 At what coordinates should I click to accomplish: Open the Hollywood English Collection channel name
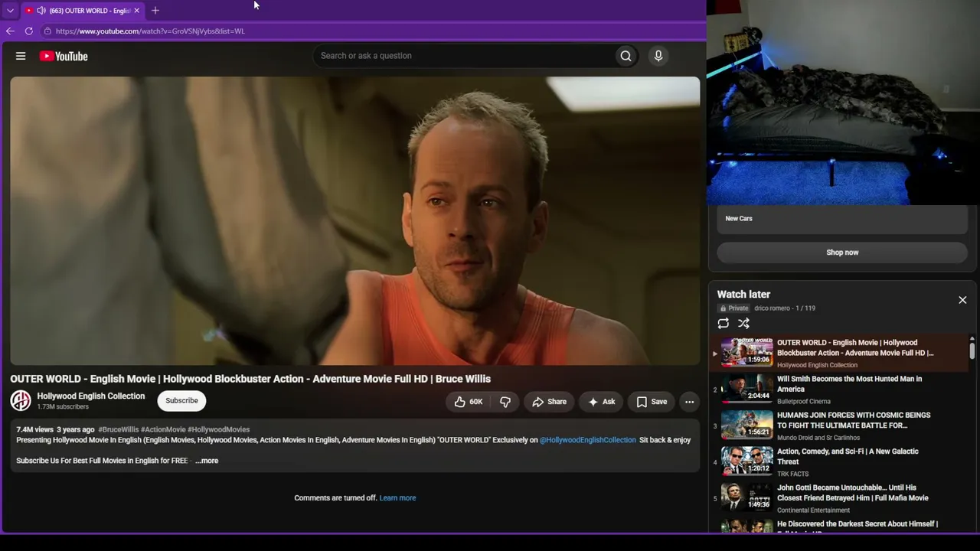click(x=91, y=396)
